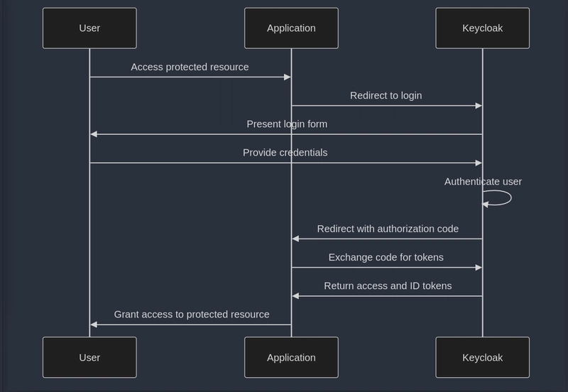568x392 pixels.
Task: Click the 'Redirect to login' message label
Action: pos(386,96)
